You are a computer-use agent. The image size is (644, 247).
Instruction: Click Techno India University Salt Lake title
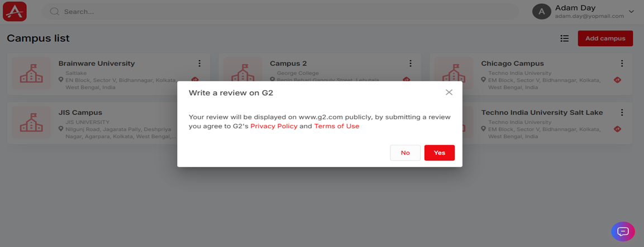[x=542, y=113]
